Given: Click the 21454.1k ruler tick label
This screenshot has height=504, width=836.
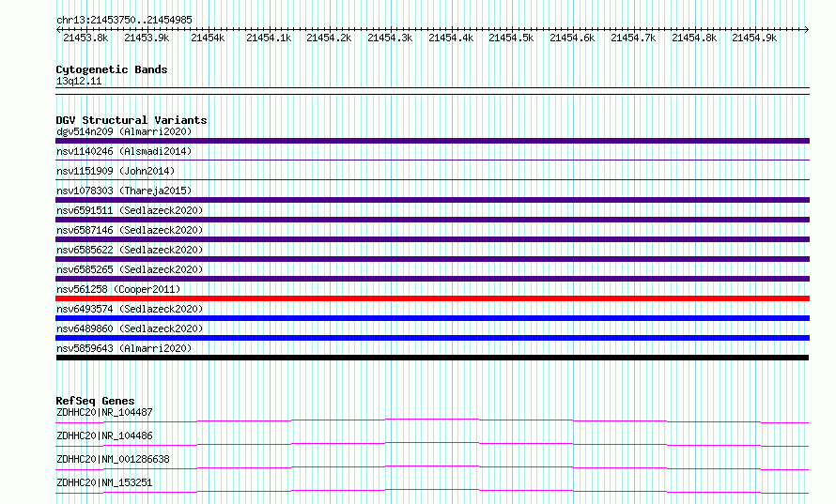Looking at the screenshot, I should point(269,38).
